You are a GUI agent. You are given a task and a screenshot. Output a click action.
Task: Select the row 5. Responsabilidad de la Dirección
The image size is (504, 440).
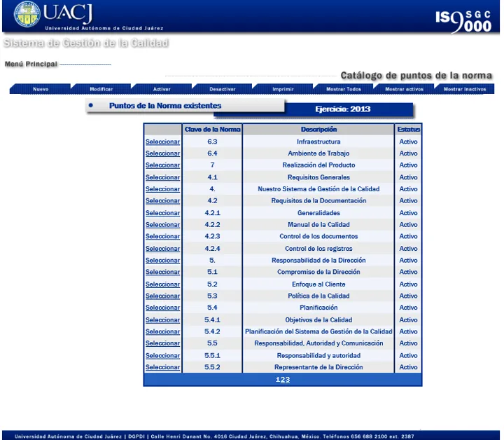point(162,261)
